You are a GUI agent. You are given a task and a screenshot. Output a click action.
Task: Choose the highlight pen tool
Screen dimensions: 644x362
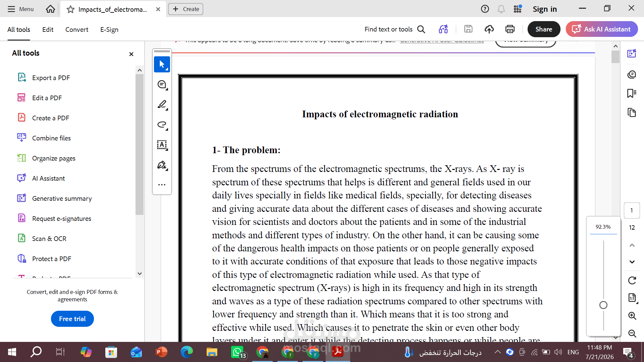(x=162, y=105)
